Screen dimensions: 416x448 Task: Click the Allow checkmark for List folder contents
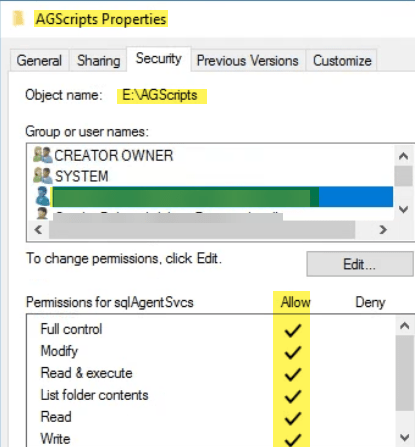[293, 396]
